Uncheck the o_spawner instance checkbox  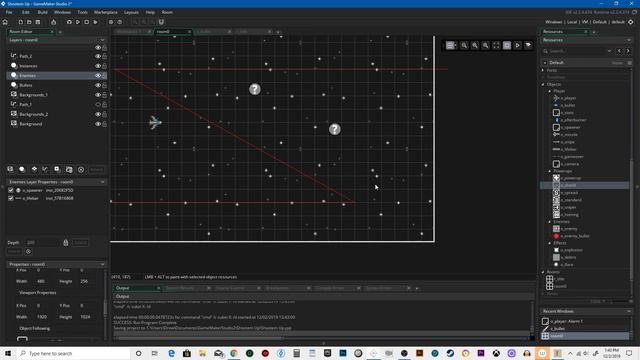click(11, 191)
